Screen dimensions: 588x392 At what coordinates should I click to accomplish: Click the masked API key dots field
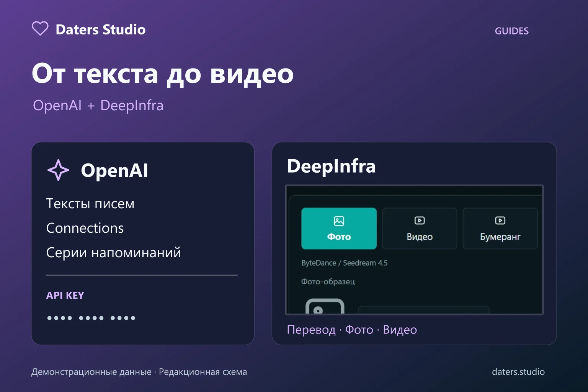click(x=91, y=318)
